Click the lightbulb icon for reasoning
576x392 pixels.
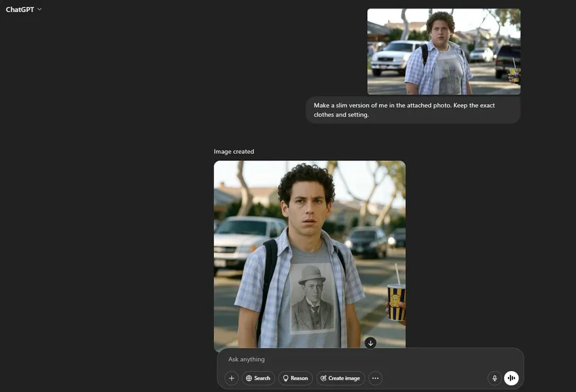[x=285, y=378]
